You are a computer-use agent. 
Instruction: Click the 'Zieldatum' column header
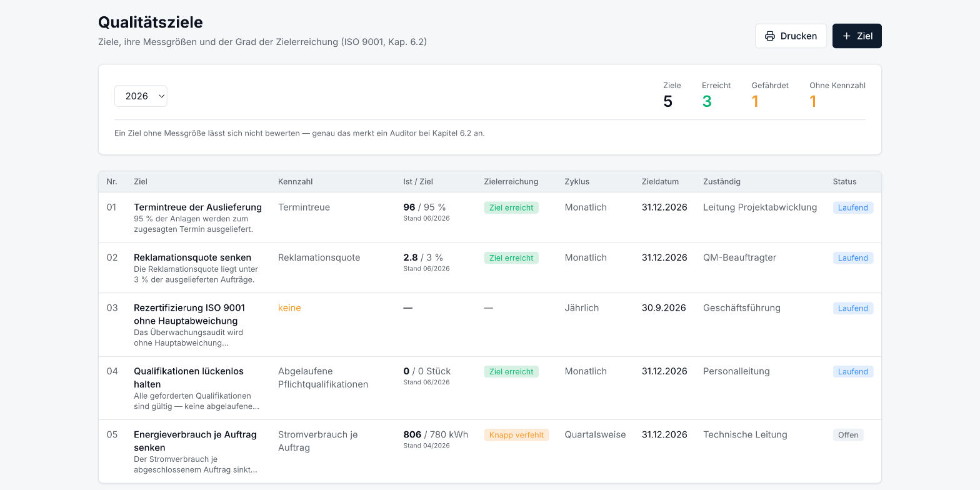(660, 182)
